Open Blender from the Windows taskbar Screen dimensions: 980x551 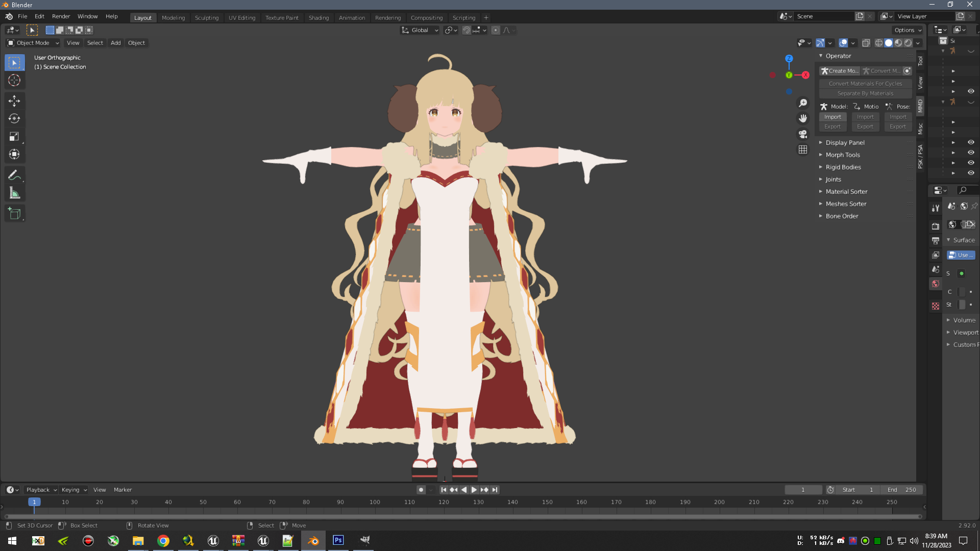[x=313, y=540]
